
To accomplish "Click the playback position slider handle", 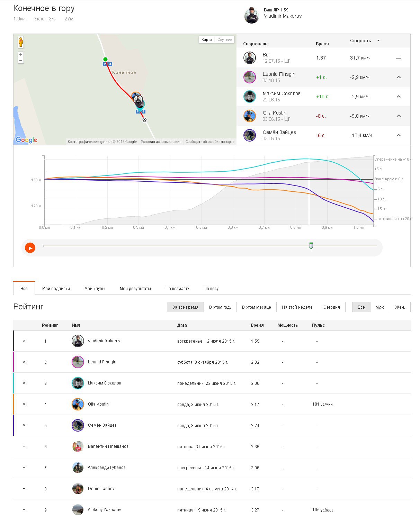I will [311, 246].
